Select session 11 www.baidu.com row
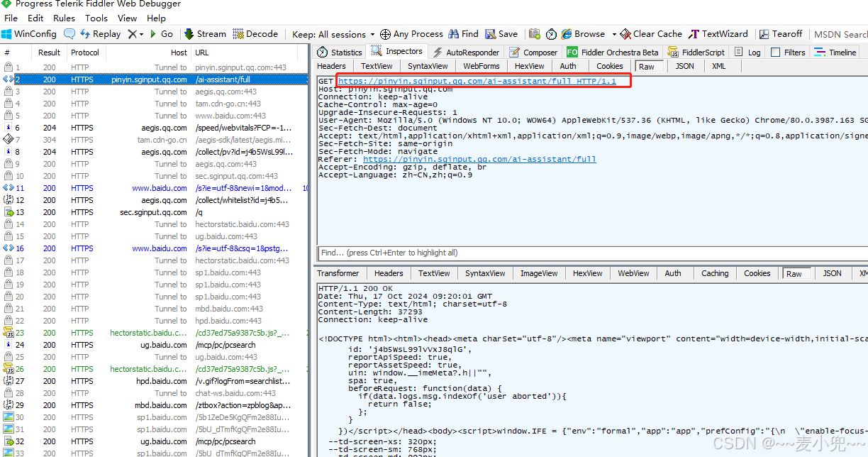The image size is (868, 457). (x=154, y=188)
